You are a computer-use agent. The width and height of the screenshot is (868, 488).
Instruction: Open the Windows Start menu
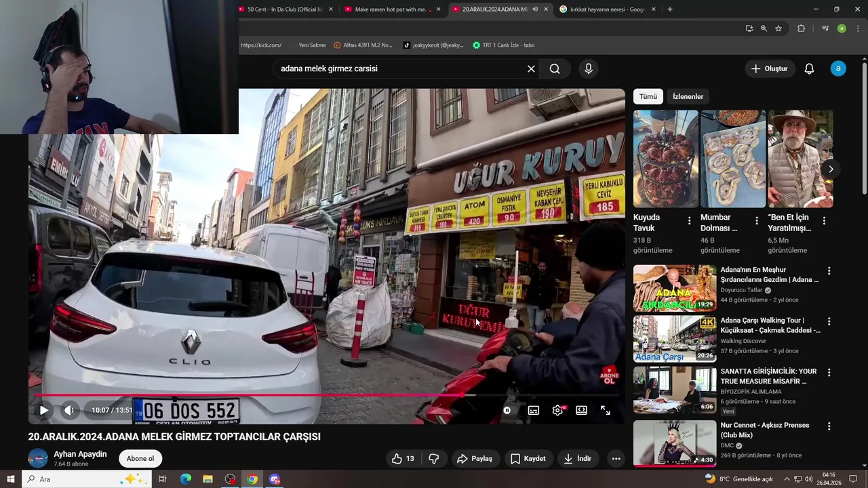10,479
